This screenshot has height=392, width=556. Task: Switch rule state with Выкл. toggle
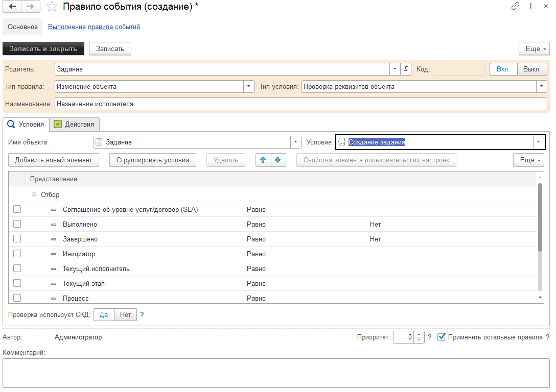click(x=531, y=69)
